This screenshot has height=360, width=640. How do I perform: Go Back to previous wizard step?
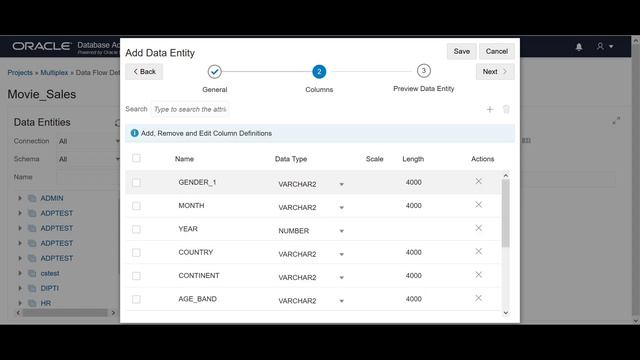click(x=144, y=71)
